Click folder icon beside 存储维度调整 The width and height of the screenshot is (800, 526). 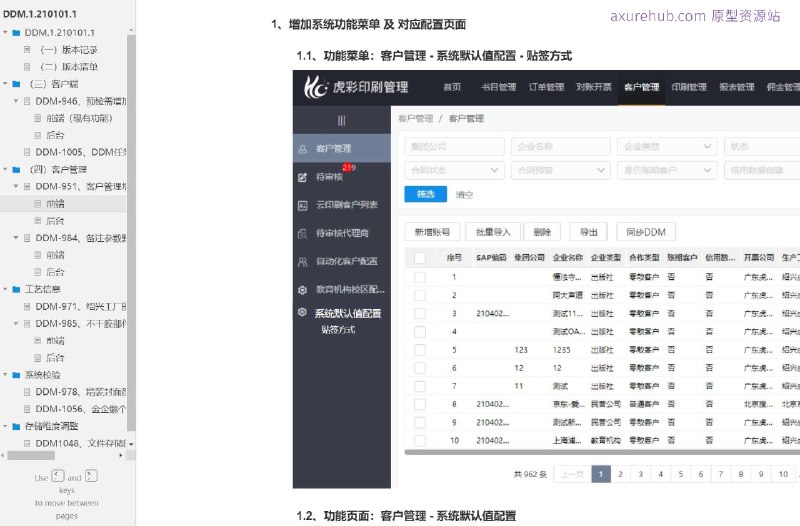[16, 426]
